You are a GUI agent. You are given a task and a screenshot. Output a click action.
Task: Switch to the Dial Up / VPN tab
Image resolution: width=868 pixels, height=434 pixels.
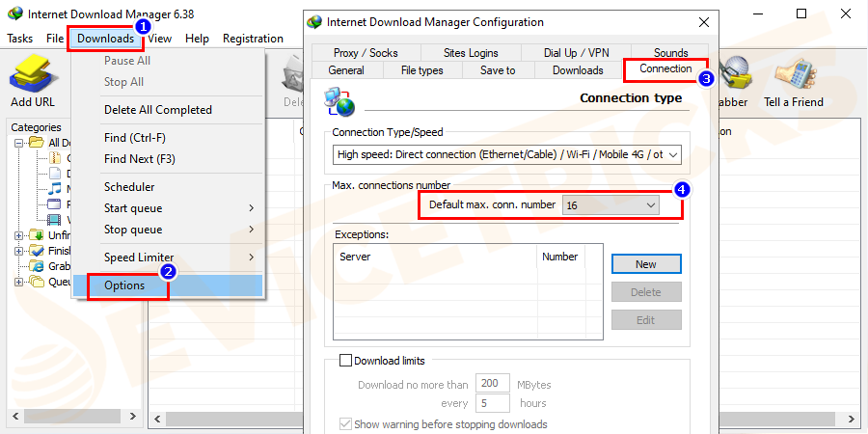(x=576, y=53)
